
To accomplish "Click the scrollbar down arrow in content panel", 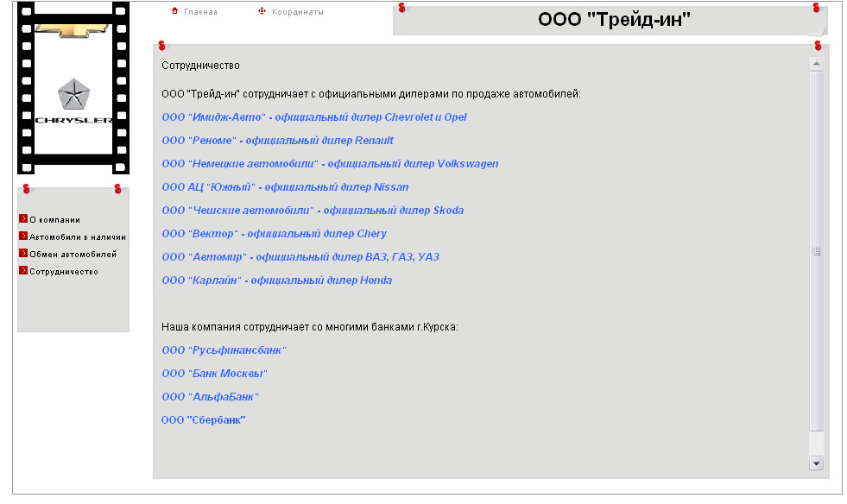I will [816, 463].
